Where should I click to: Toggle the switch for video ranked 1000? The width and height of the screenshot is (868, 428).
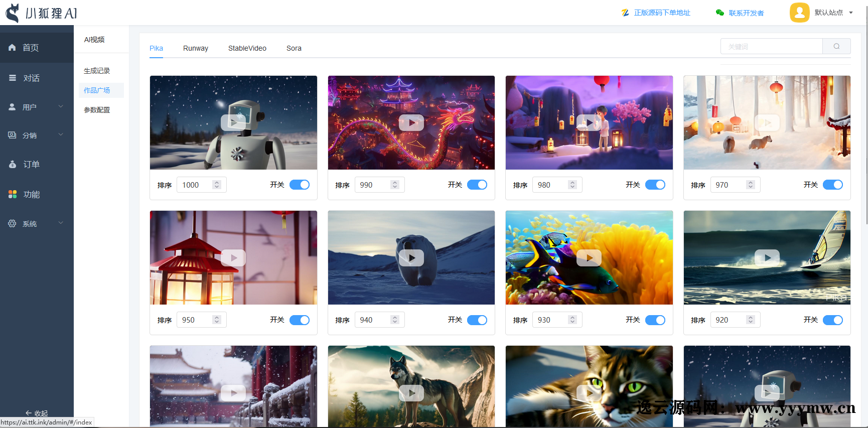click(x=300, y=185)
